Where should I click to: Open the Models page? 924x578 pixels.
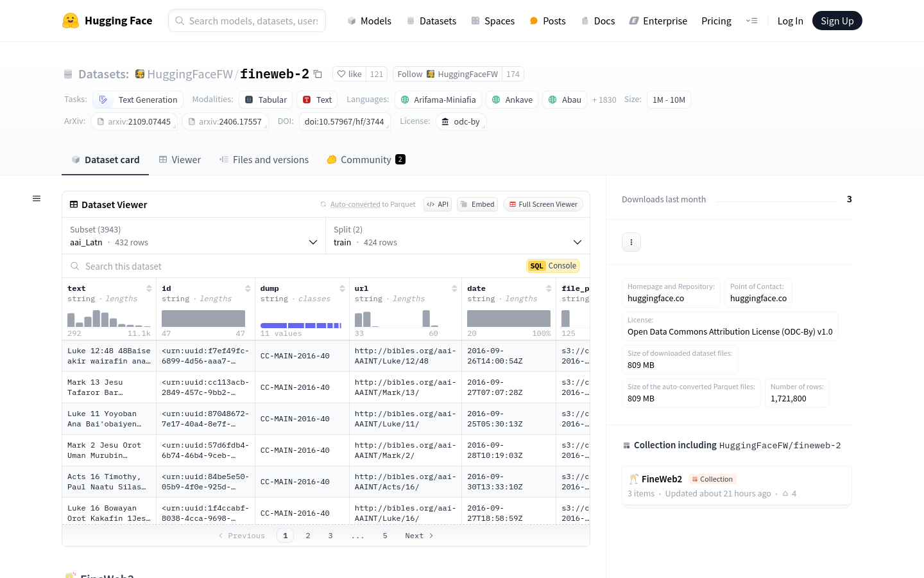[x=369, y=21]
